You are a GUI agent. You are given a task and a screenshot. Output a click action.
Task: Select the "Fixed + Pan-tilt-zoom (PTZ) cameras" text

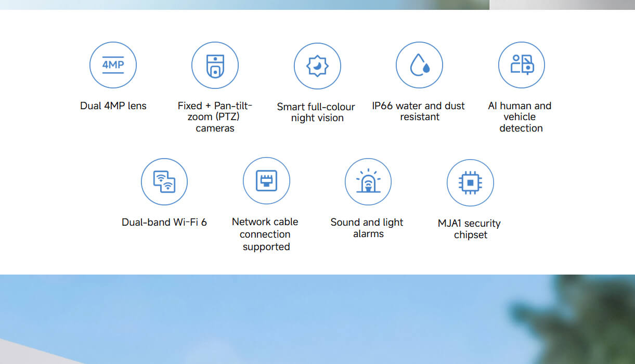[215, 117]
